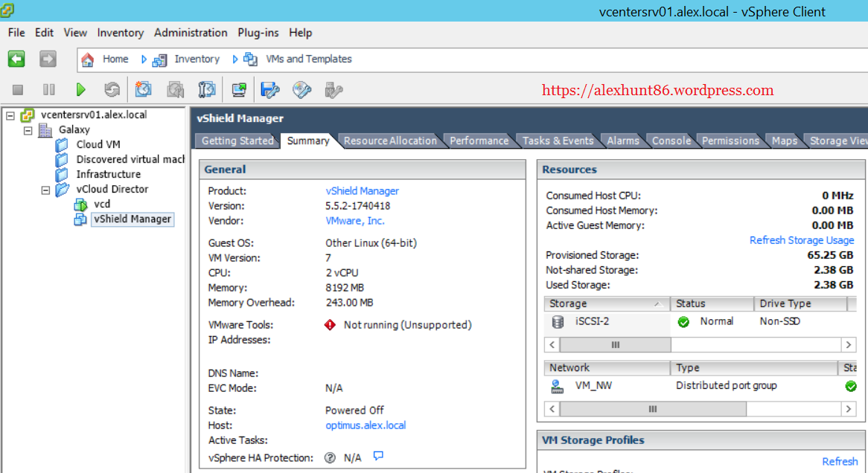Click the green back navigation arrow
Viewport: 868px width, 473px height.
click(16, 59)
